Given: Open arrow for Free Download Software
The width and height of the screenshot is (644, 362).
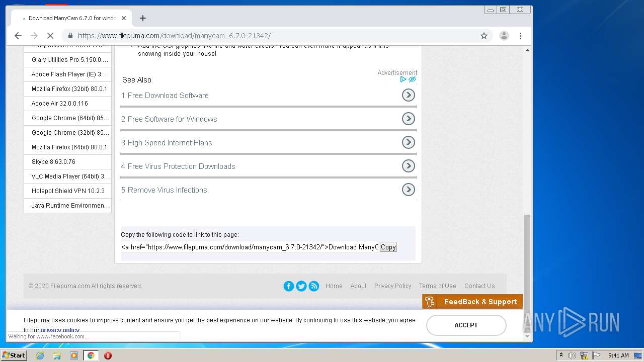Looking at the screenshot, I should click(409, 95).
